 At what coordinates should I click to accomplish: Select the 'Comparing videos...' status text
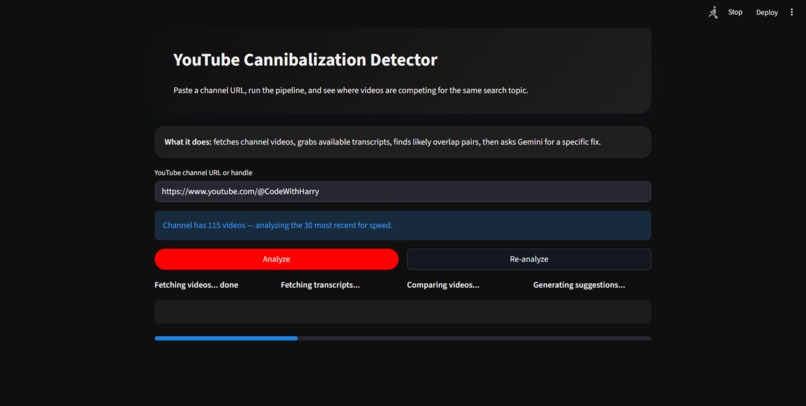click(x=443, y=285)
